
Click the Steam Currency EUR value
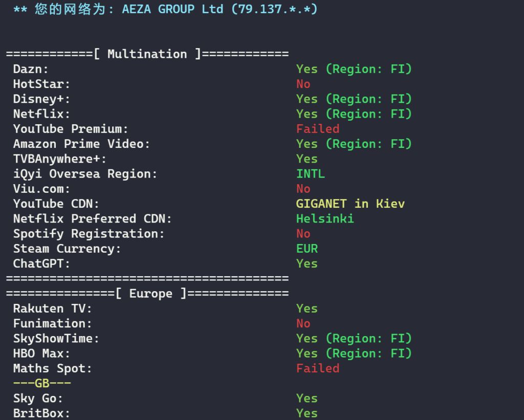[307, 249]
